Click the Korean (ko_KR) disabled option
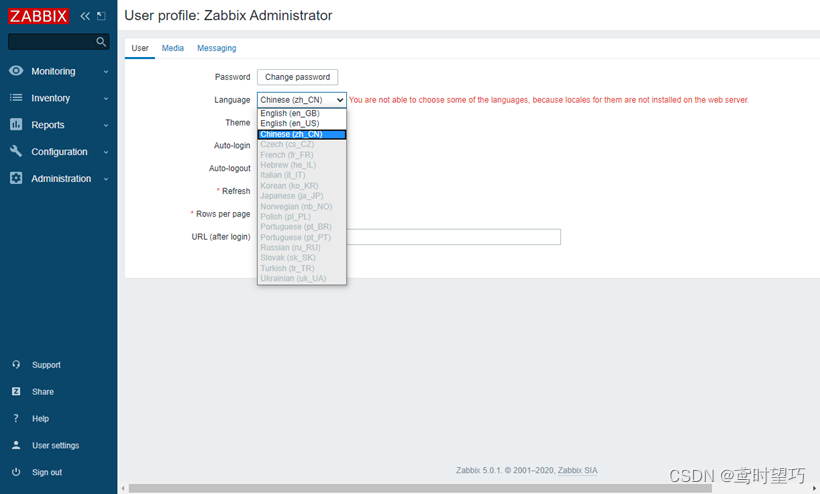Viewport: 820px width, 494px height. (302, 186)
